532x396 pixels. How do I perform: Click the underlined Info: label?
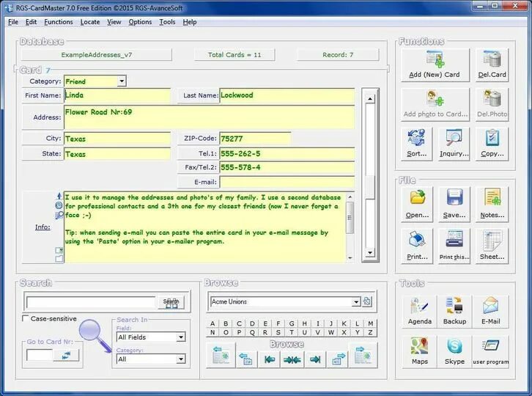point(43,227)
